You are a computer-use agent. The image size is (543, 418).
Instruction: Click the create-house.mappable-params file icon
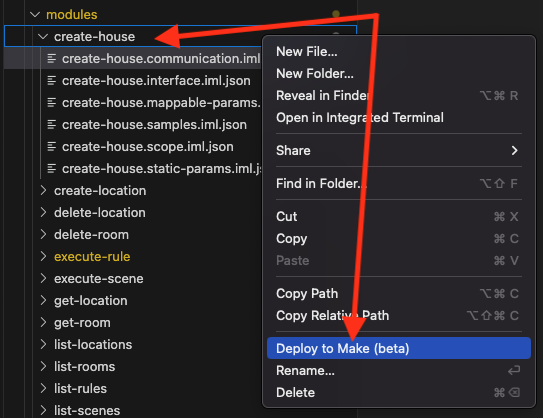pyautogui.click(x=52, y=103)
